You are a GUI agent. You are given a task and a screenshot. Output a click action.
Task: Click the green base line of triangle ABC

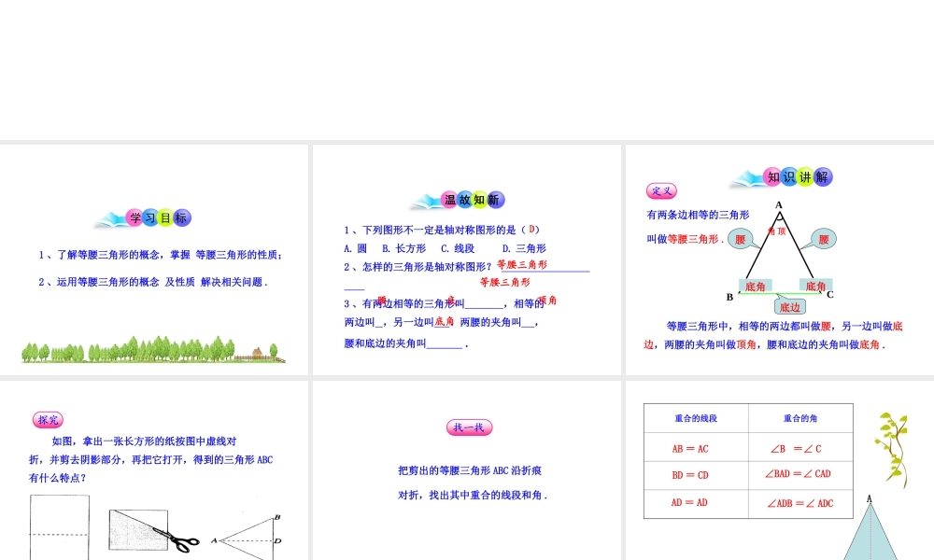tap(781, 293)
